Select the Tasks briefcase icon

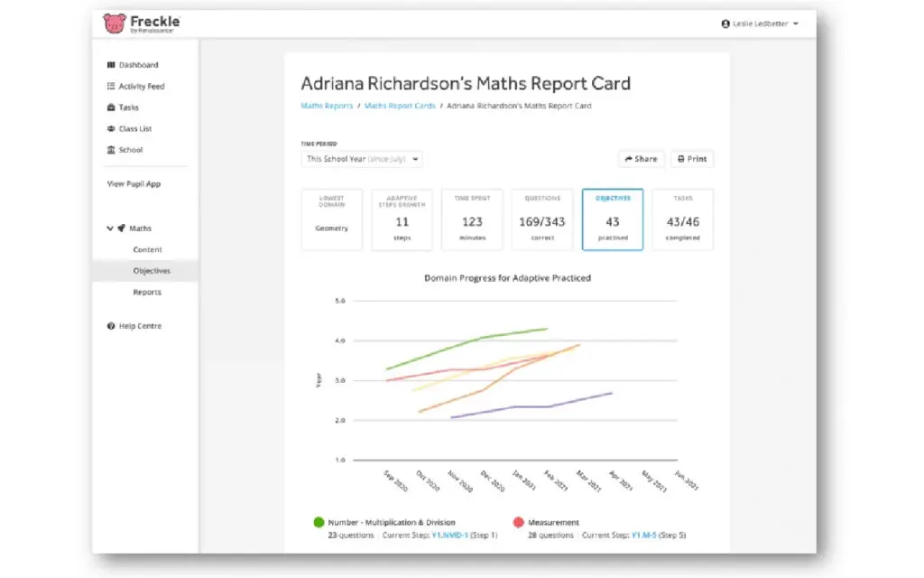(111, 107)
